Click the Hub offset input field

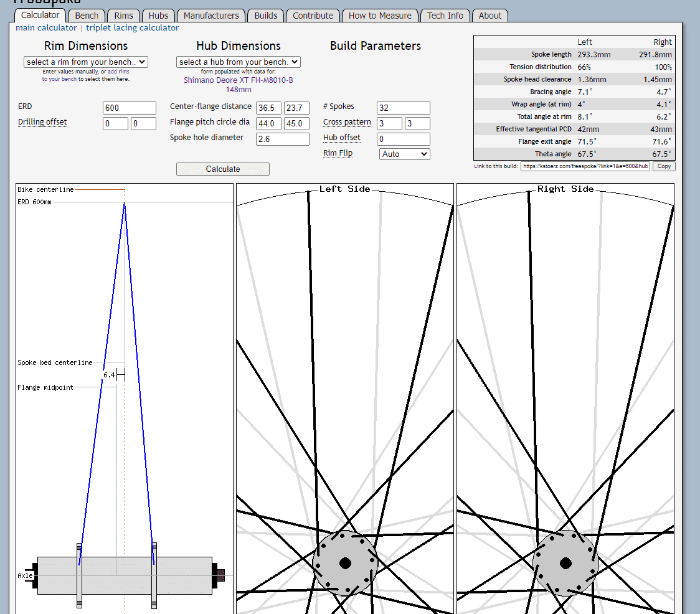[x=403, y=139]
